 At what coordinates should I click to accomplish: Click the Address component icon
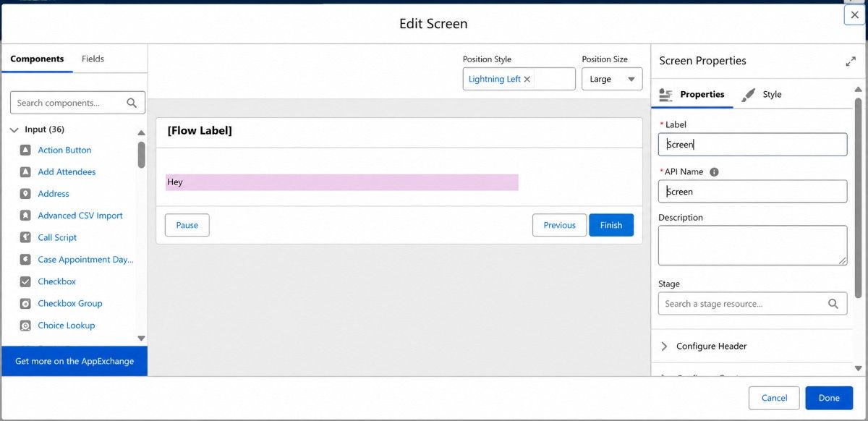click(25, 194)
